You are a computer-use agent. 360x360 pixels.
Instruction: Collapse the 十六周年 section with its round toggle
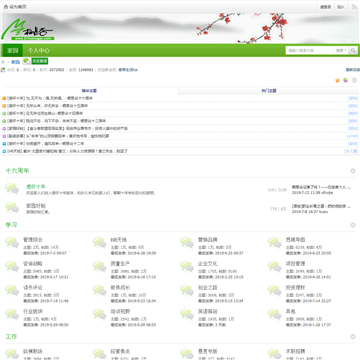click(353, 171)
